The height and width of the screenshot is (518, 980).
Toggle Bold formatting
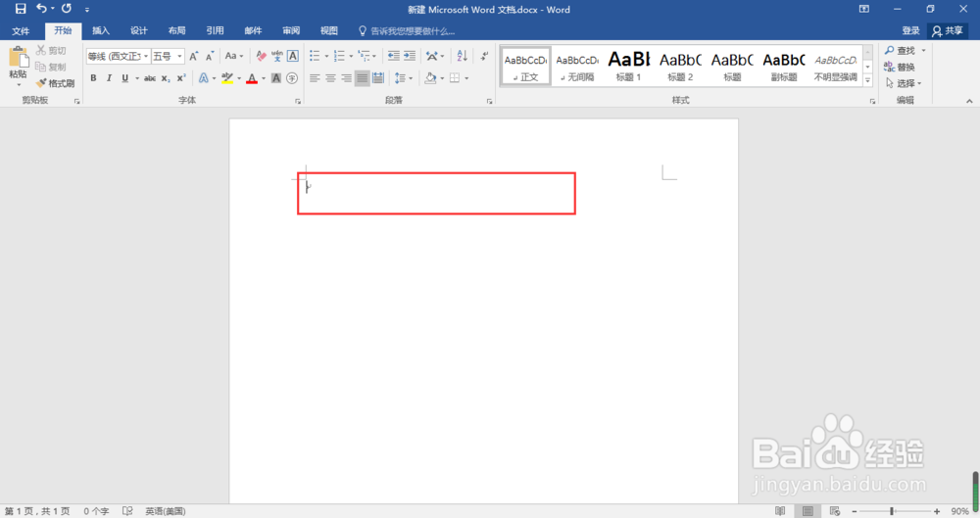tap(93, 78)
